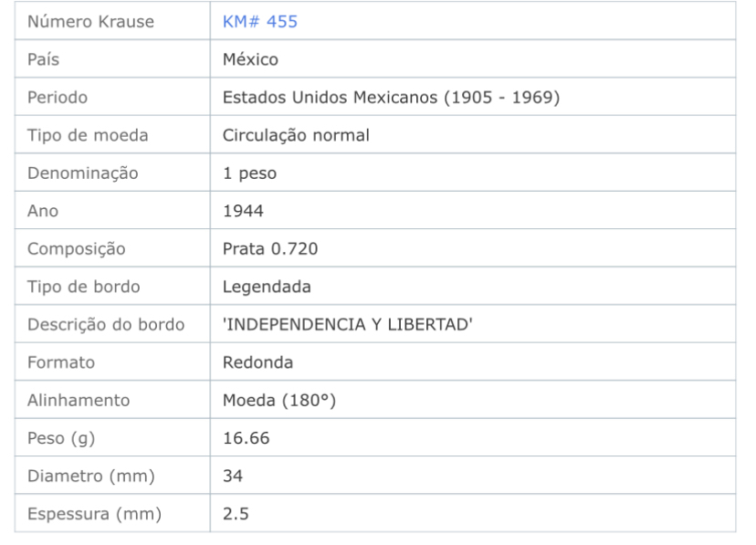This screenshot has height=545, width=756.
Task: Click the Ano value 1944
Action: coord(243,211)
